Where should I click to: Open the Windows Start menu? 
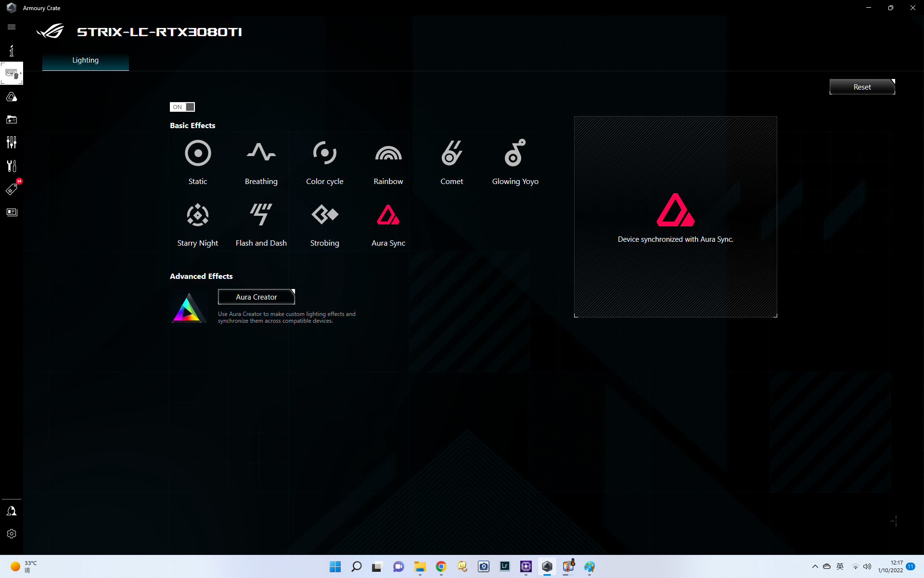click(335, 566)
